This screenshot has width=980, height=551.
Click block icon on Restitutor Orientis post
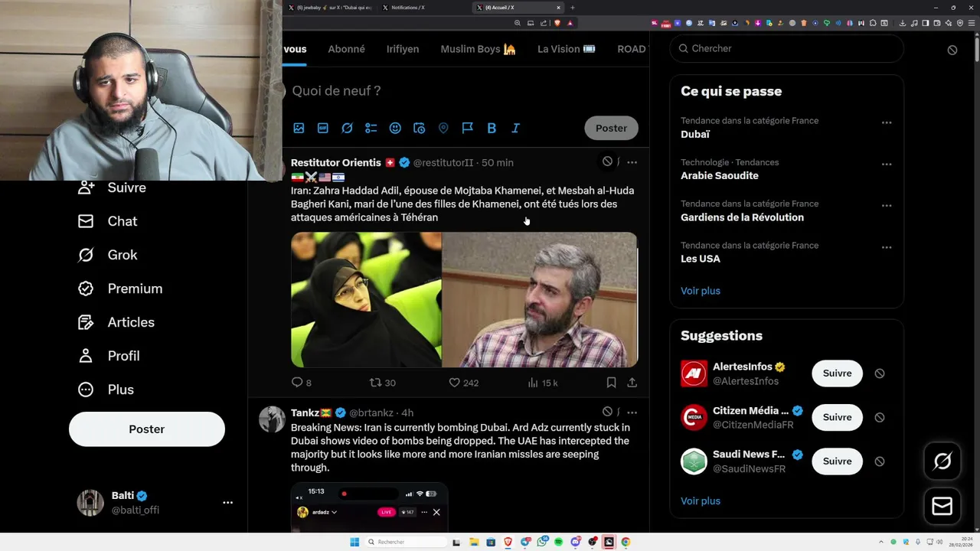click(607, 161)
